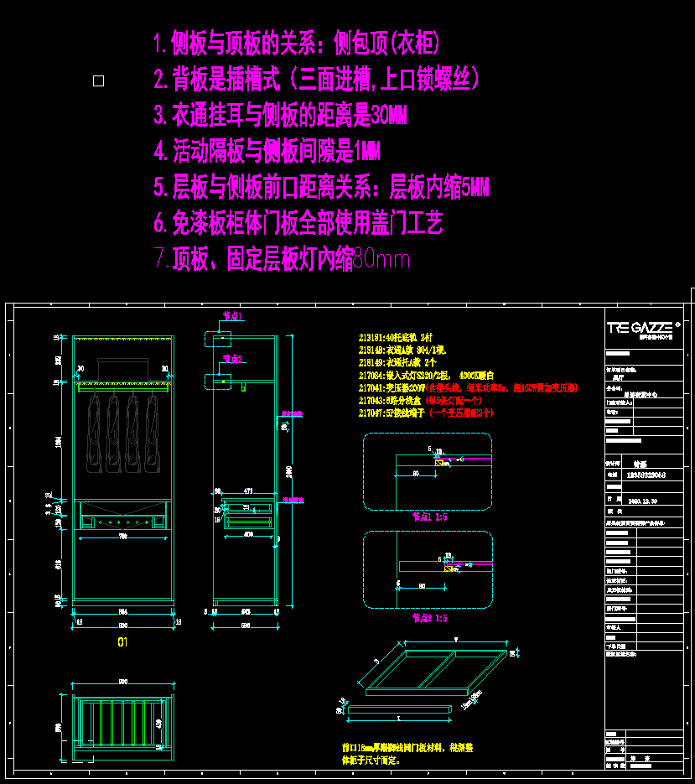The image size is (695, 784).
Task: Select the '节点2' callout label on the side view
Action: (x=232, y=359)
